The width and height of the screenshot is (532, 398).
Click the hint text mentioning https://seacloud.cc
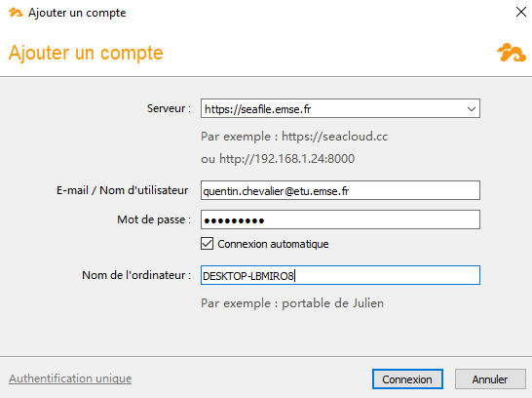(294, 137)
